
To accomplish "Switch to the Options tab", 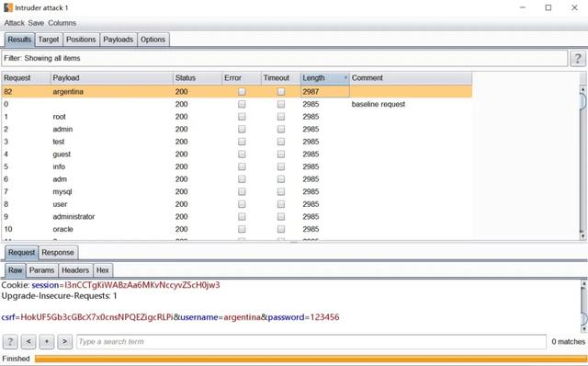I will click(153, 40).
